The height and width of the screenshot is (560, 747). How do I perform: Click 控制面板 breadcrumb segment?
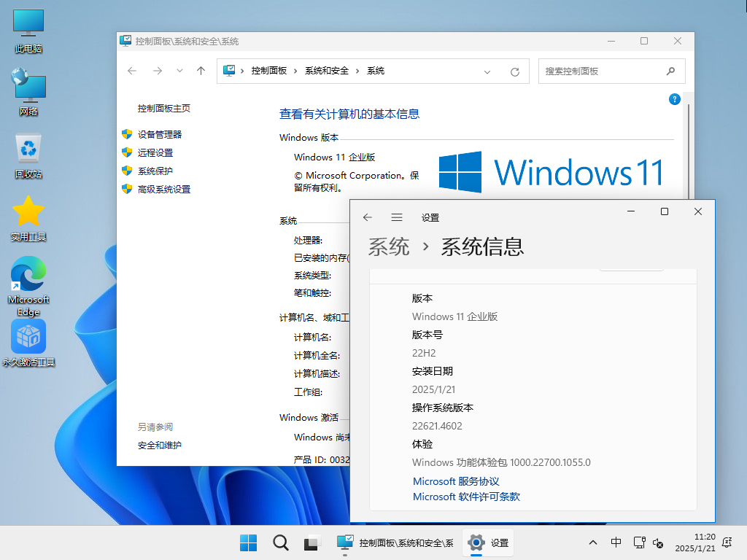[269, 71]
